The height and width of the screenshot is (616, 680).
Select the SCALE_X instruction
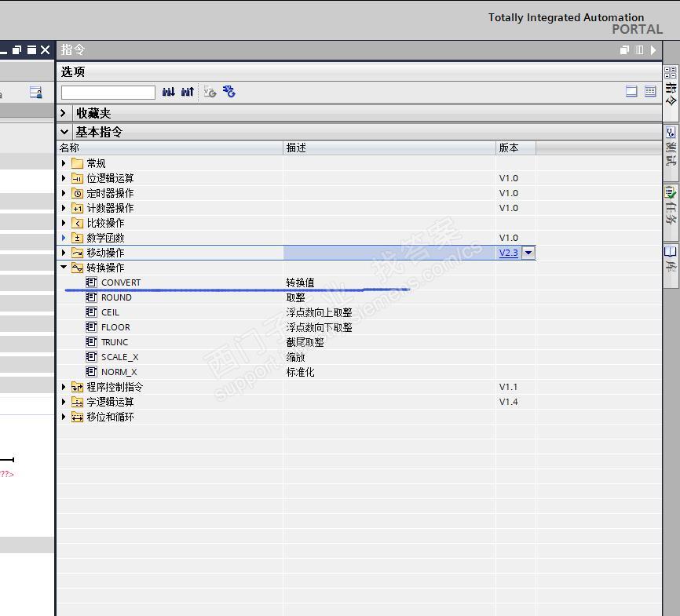[x=119, y=357]
